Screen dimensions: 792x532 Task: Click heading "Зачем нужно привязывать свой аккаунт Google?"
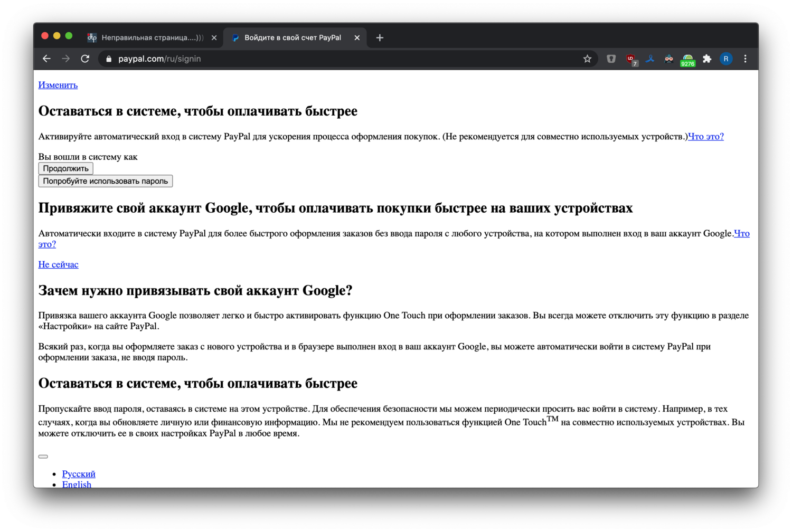(195, 290)
